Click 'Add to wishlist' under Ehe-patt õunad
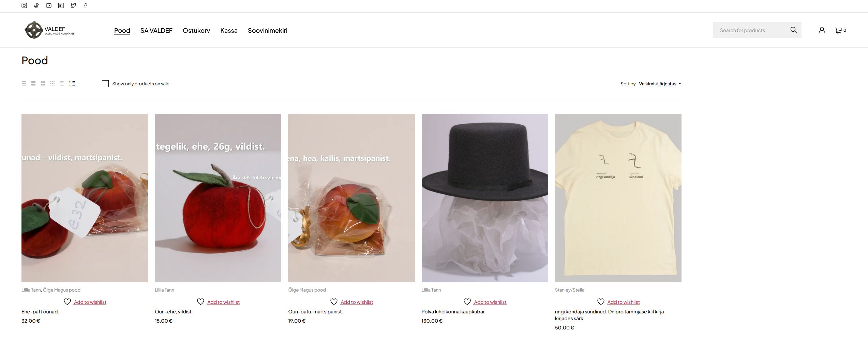Image resolution: width=868 pixels, height=339 pixels. 90,302
